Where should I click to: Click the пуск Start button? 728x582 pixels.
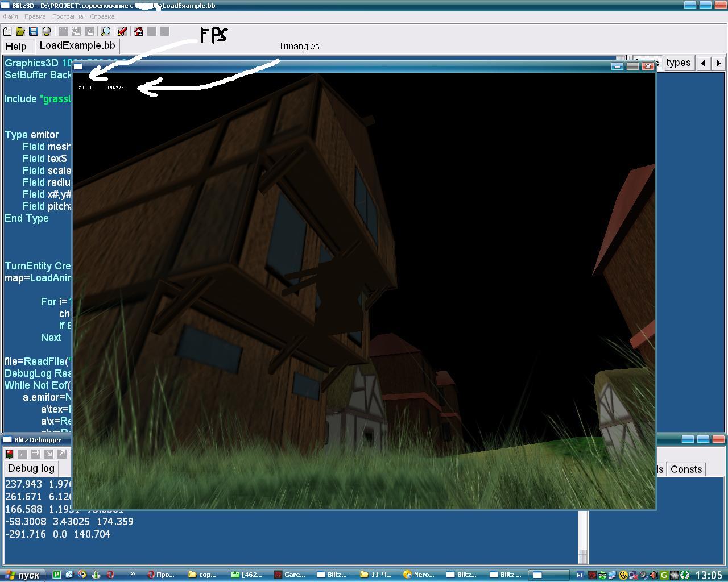click(x=23, y=575)
